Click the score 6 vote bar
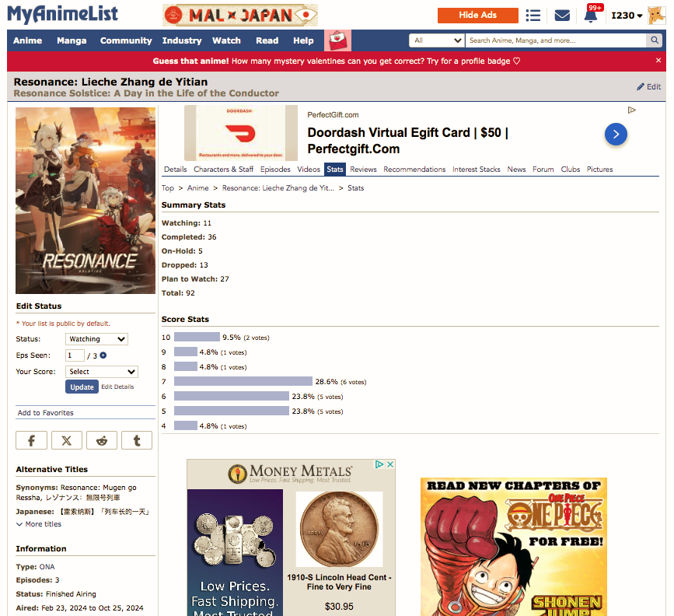Viewport: 674px width, 616px height. [x=231, y=396]
